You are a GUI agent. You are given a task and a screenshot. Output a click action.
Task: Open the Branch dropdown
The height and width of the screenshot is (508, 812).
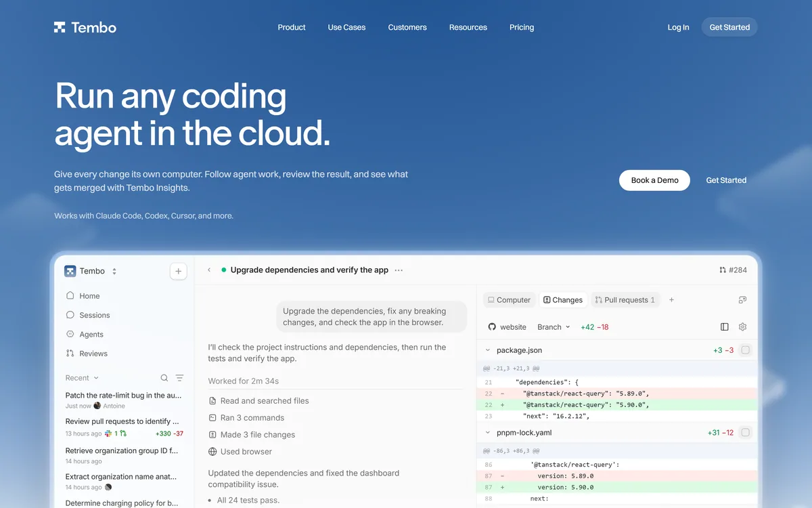[x=554, y=326]
